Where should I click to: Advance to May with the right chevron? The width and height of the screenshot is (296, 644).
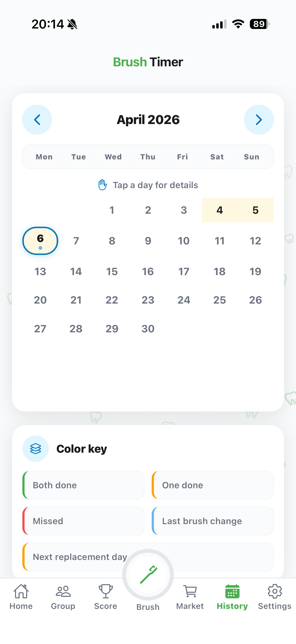tap(259, 120)
